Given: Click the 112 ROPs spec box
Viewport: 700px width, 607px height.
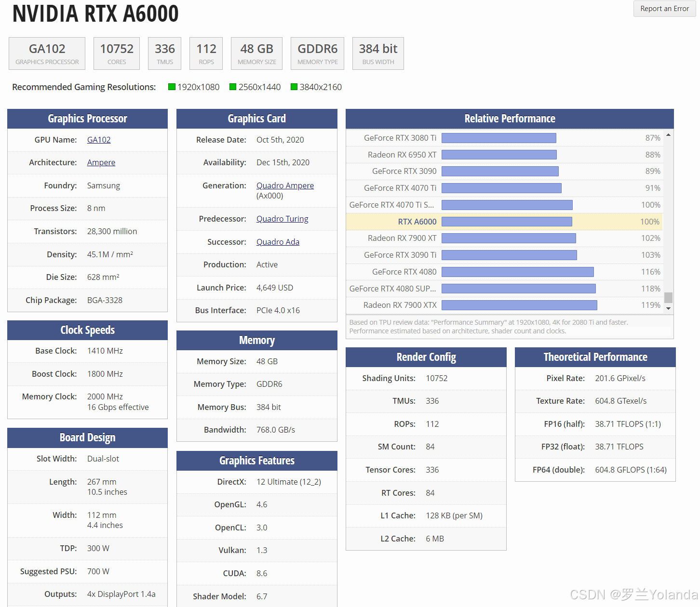Looking at the screenshot, I should (206, 53).
